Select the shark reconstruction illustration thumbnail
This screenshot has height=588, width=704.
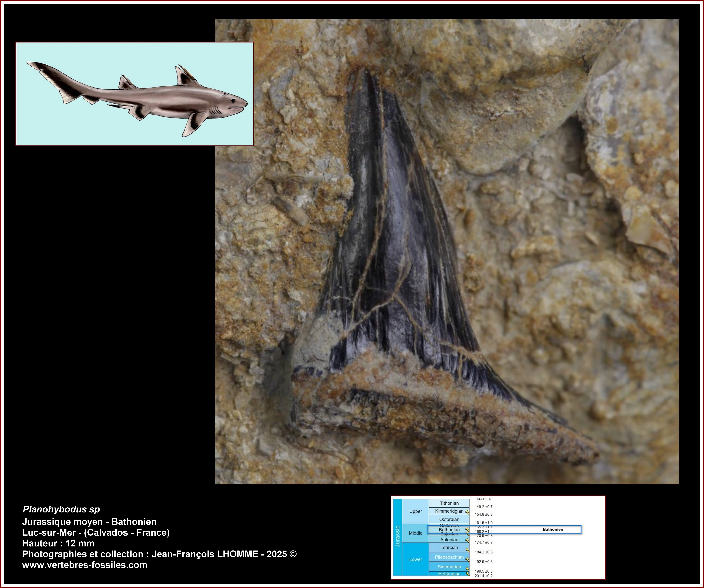[134, 94]
